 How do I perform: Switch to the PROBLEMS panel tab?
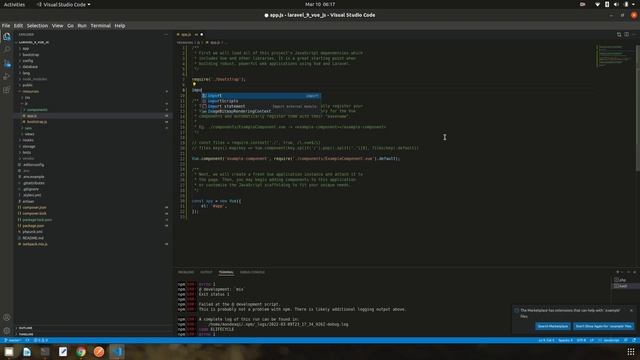[x=186, y=272]
